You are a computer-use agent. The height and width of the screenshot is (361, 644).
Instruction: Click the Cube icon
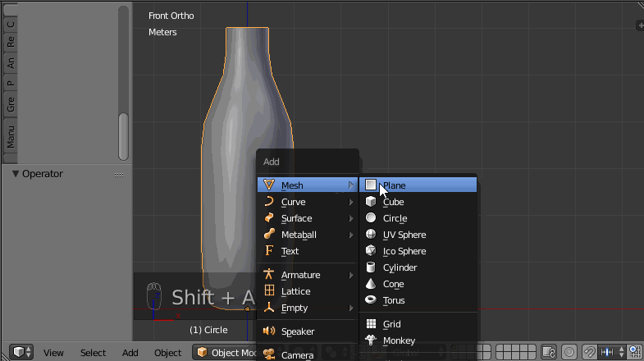pos(371,201)
